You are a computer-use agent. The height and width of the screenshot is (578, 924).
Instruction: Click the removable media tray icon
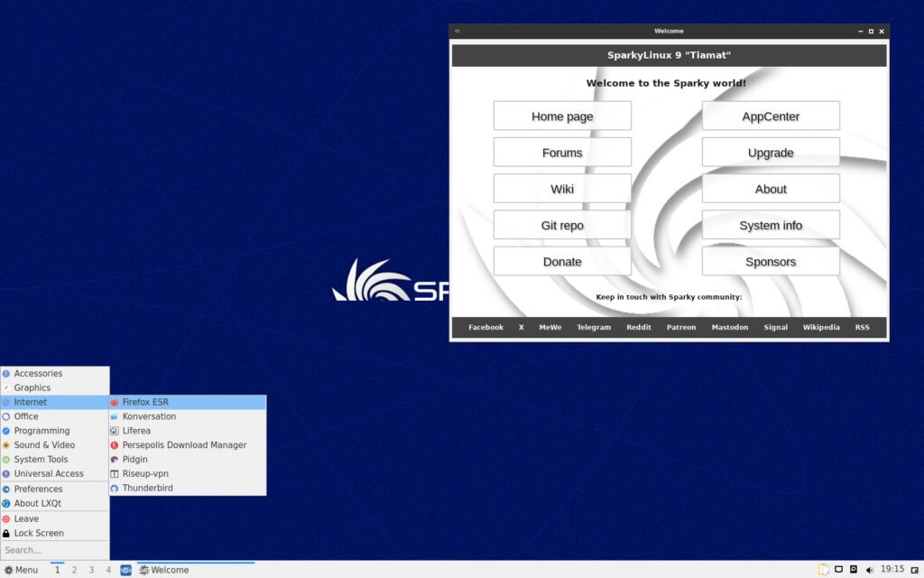[854, 570]
